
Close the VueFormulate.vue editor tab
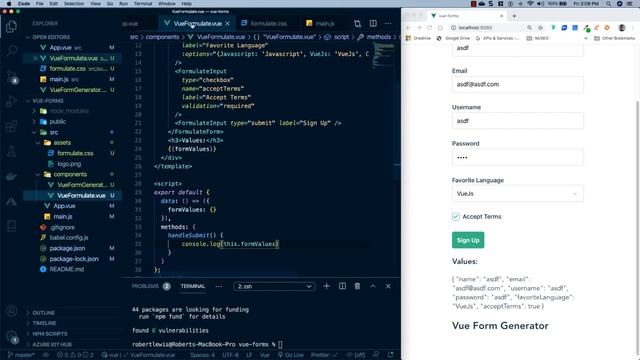click(x=227, y=24)
